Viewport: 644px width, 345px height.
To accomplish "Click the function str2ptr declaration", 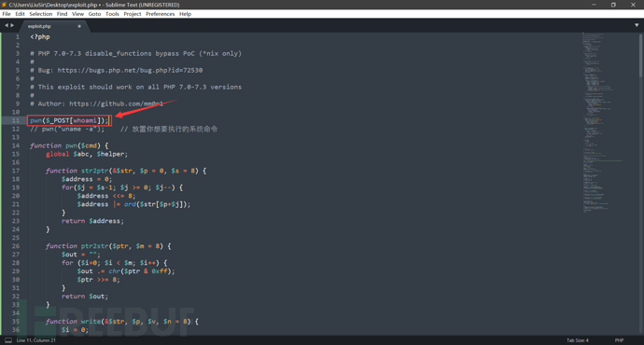I will pyautogui.click(x=126, y=171).
